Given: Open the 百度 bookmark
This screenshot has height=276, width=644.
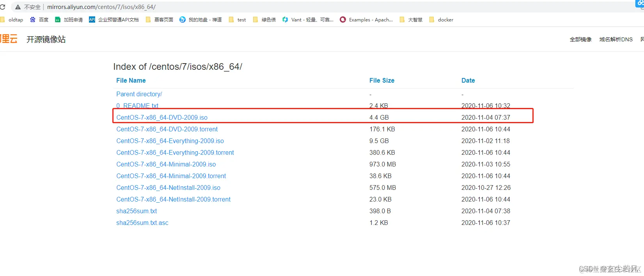Looking at the screenshot, I should pyautogui.click(x=39, y=19).
